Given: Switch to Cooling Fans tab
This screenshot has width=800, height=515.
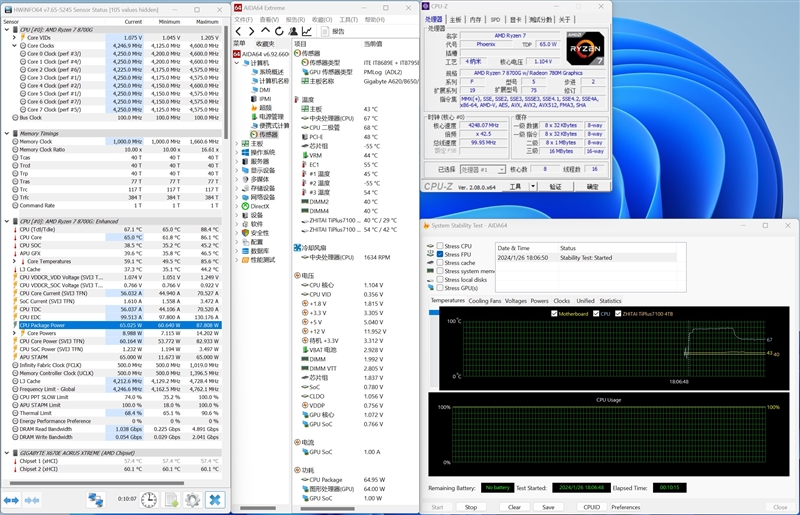Looking at the screenshot, I should pos(485,301).
